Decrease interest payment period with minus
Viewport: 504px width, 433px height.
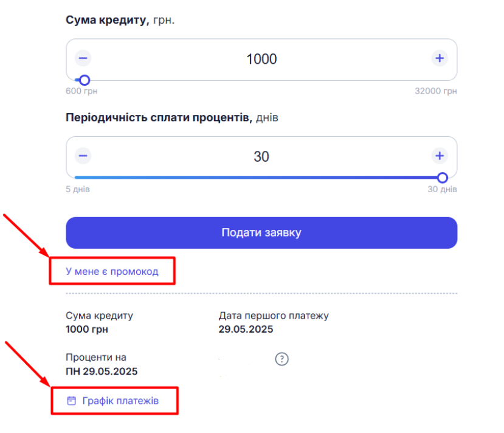point(83,156)
